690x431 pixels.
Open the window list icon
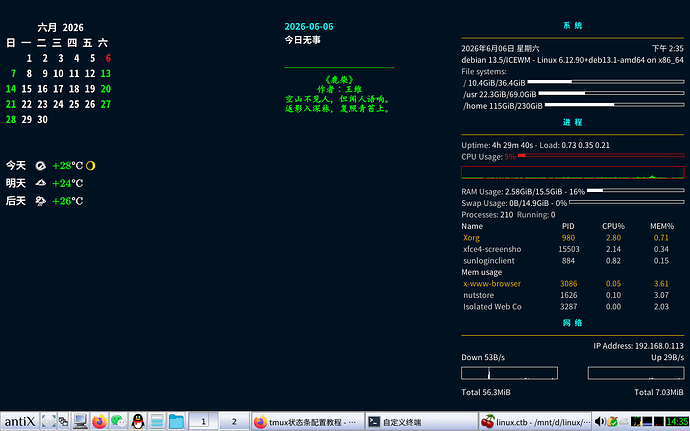tap(63, 421)
